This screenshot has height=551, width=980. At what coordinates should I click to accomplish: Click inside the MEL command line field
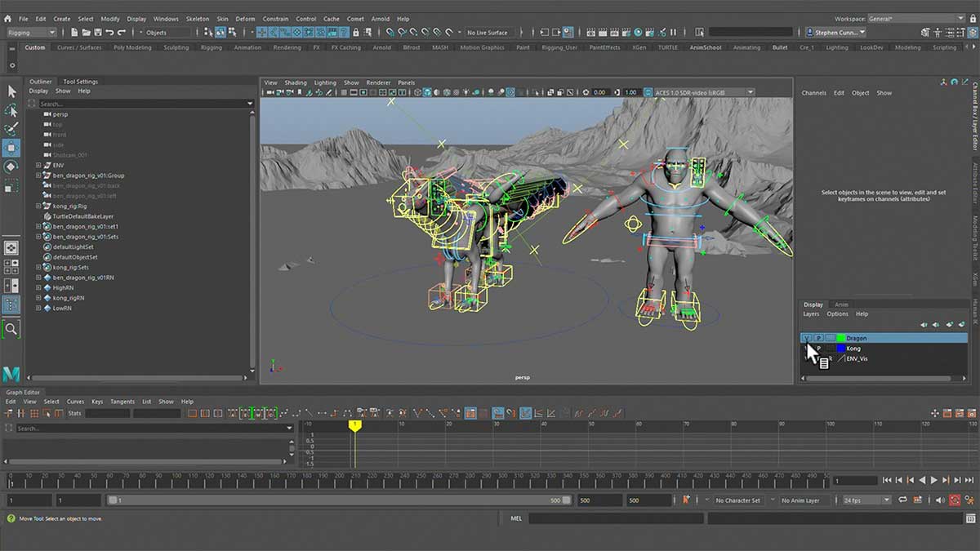tap(617, 518)
